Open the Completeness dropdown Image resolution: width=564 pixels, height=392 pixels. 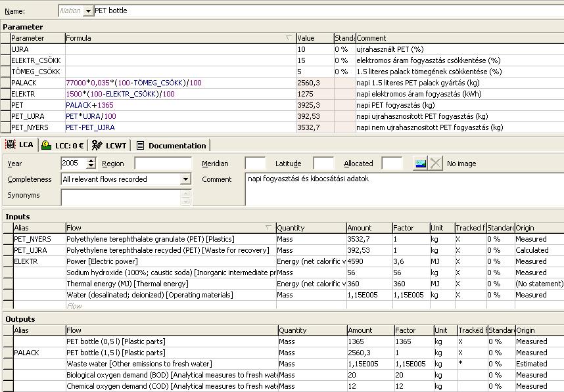[x=185, y=179]
